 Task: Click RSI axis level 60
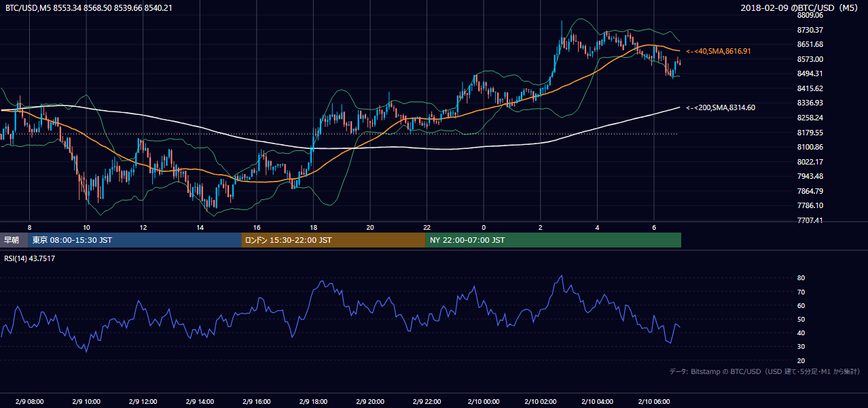click(801, 305)
